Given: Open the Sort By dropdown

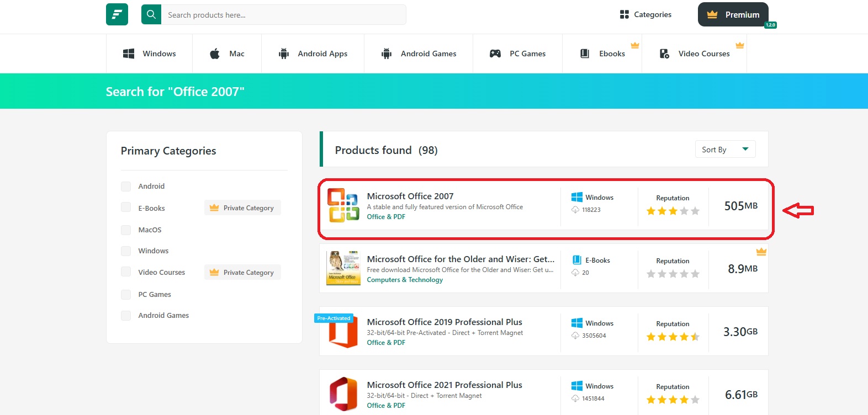Looking at the screenshot, I should [725, 149].
